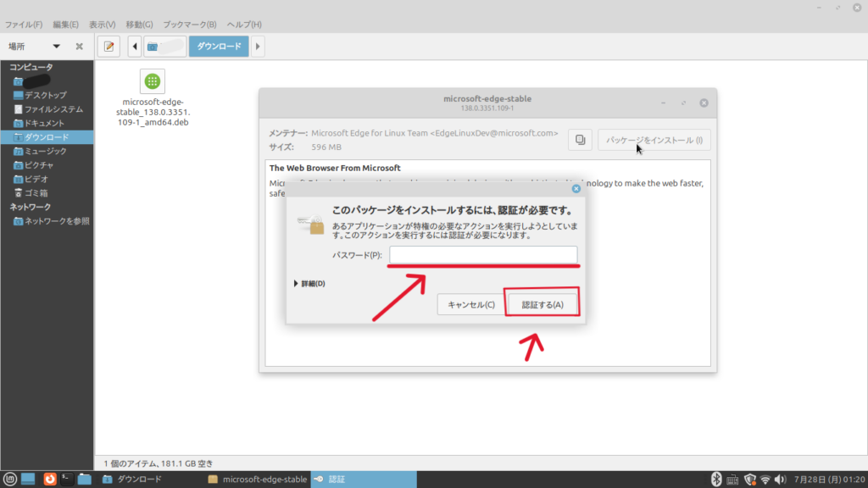Click the keyboard tray icon
Image resolution: width=868 pixels, height=488 pixels.
pyautogui.click(x=732, y=480)
